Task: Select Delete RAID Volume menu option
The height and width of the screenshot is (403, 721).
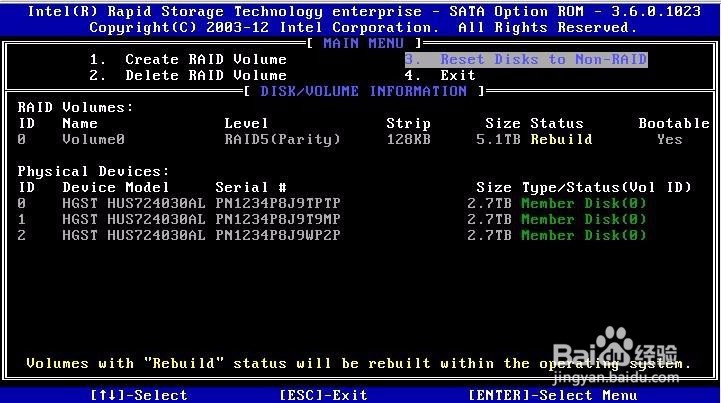Action: tap(188, 75)
